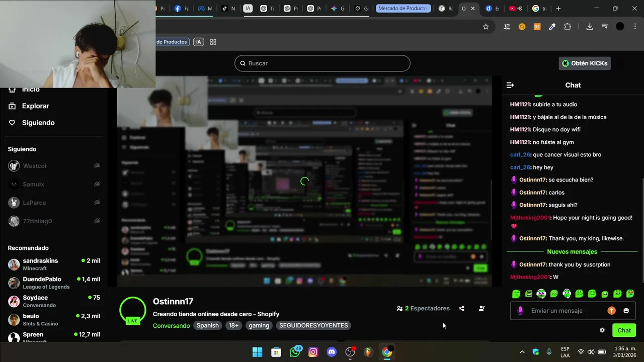Screen dimensions: 644x362
Task: Open DuendePablo recommended channel
Action: pos(54,283)
